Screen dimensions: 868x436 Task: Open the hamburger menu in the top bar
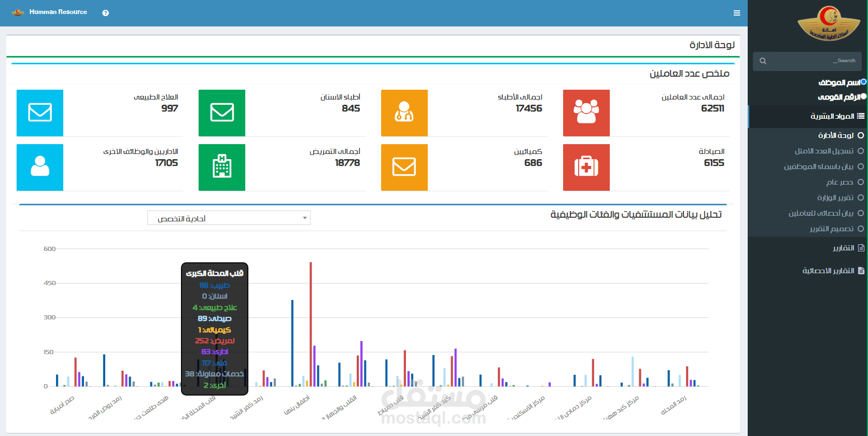coord(737,13)
